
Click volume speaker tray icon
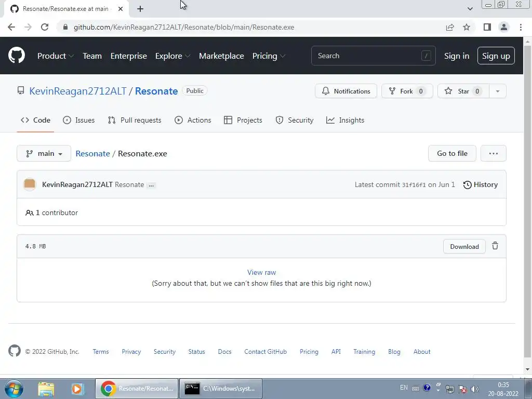(475, 389)
